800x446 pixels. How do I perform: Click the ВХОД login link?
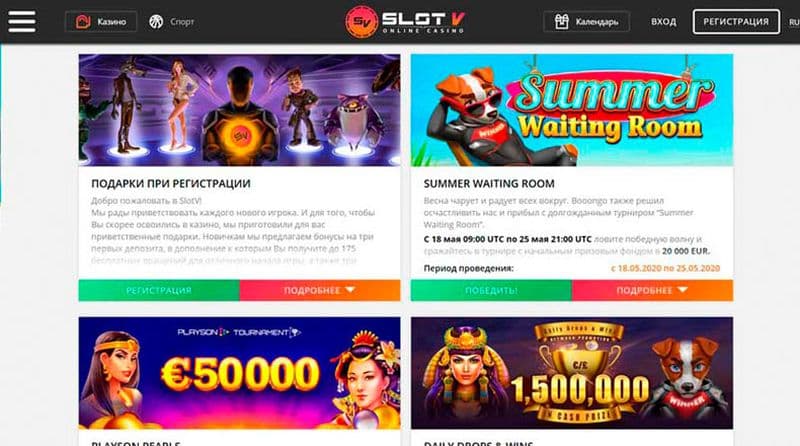click(x=663, y=22)
